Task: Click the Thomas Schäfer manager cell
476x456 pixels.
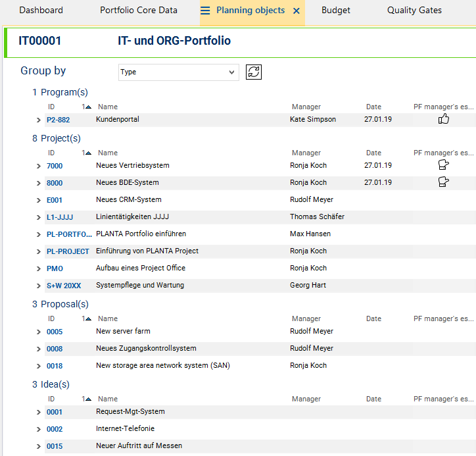Action: (x=318, y=216)
